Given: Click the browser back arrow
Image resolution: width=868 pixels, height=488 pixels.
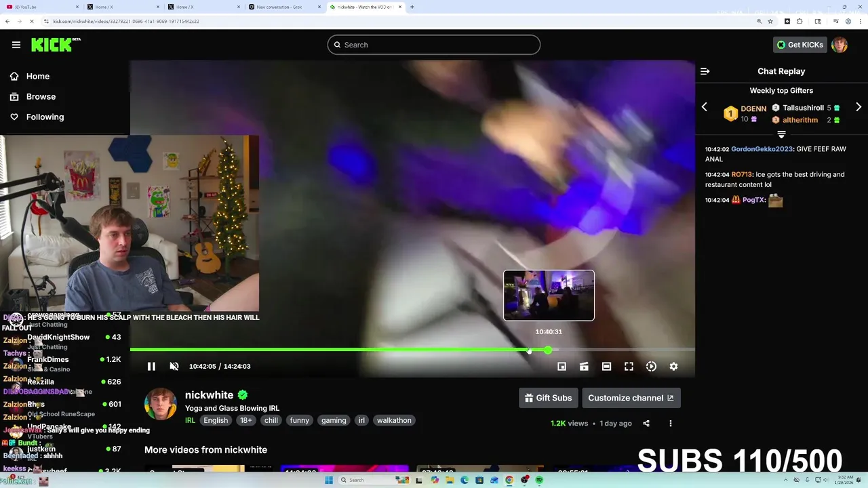Looking at the screenshot, I should [x=7, y=21].
